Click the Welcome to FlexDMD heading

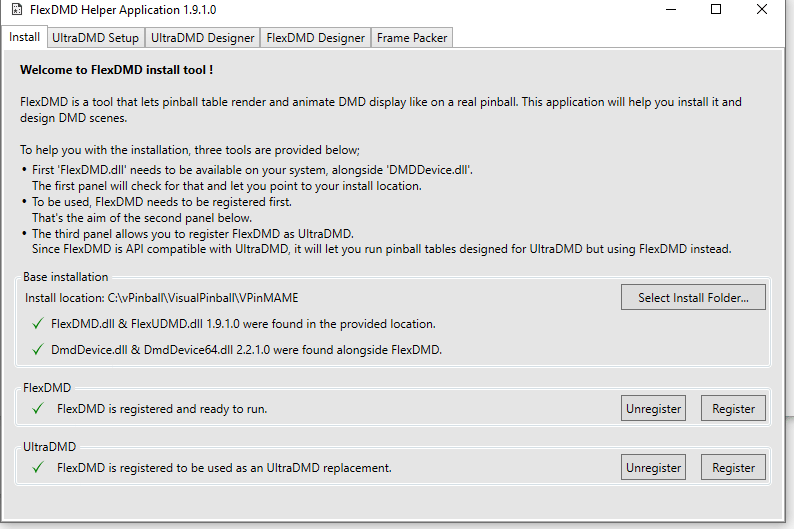pyautogui.click(x=116, y=70)
